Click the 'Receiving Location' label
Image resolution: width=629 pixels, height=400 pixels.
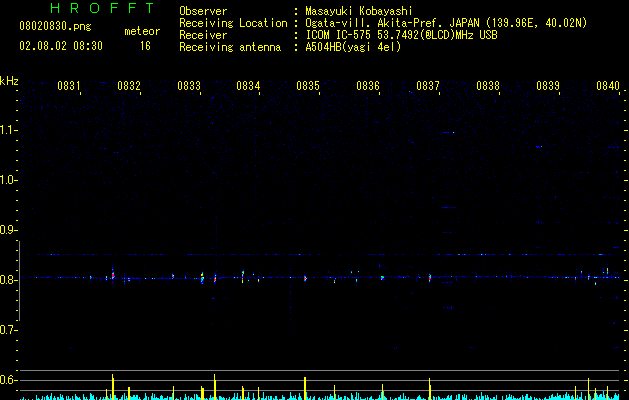click(x=233, y=23)
